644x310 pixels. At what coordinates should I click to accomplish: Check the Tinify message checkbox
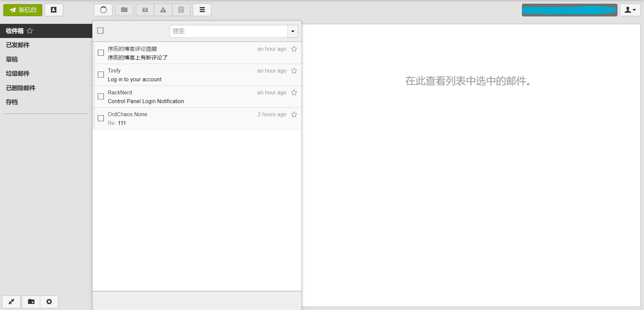tap(101, 75)
